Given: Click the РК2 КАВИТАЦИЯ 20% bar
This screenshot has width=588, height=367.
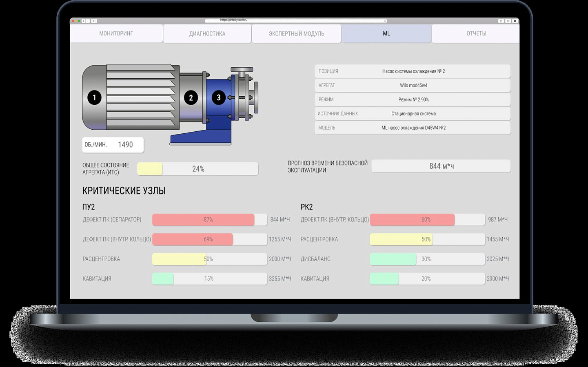Looking at the screenshot, I should pyautogui.click(x=427, y=279).
